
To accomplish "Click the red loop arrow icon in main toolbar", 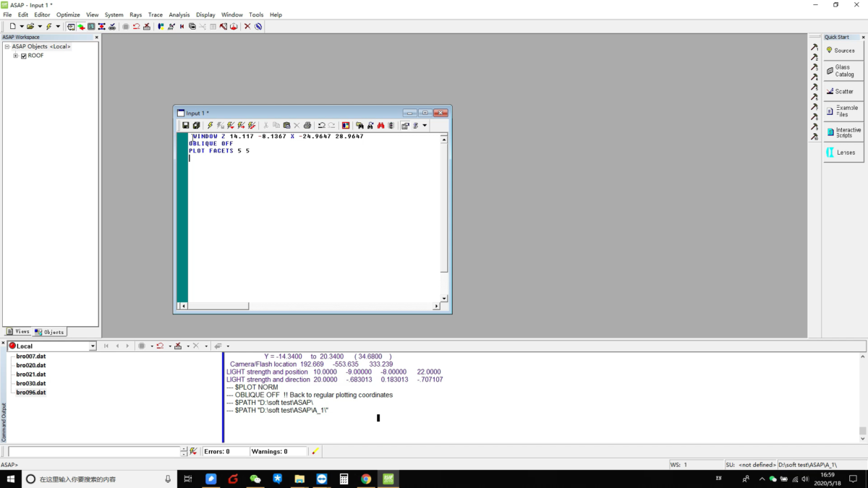I will [x=136, y=27].
